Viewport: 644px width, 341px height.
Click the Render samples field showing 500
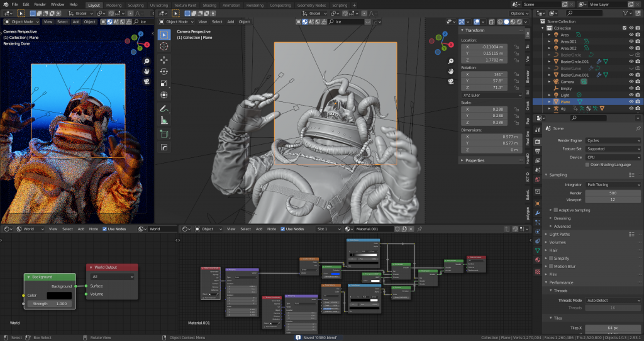pyautogui.click(x=613, y=193)
